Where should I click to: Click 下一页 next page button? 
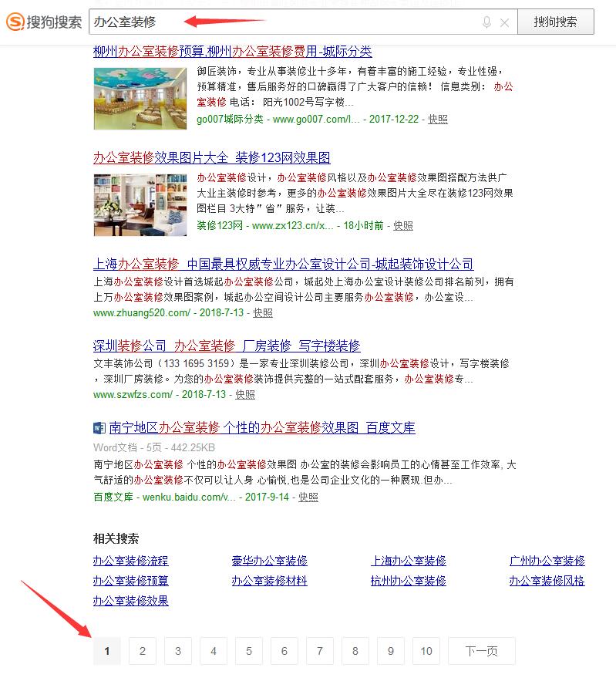click(x=481, y=652)
